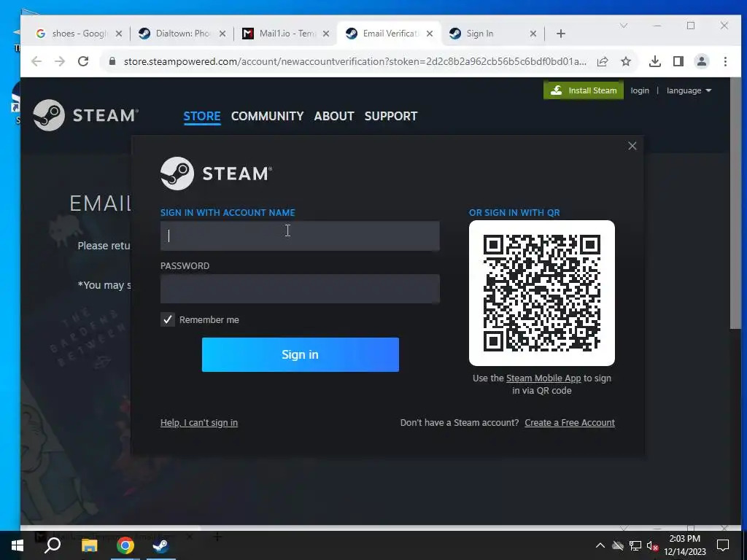The width and height of the screenshot is (747, 560).
Task: Click the login link in header
Action: 640,90
